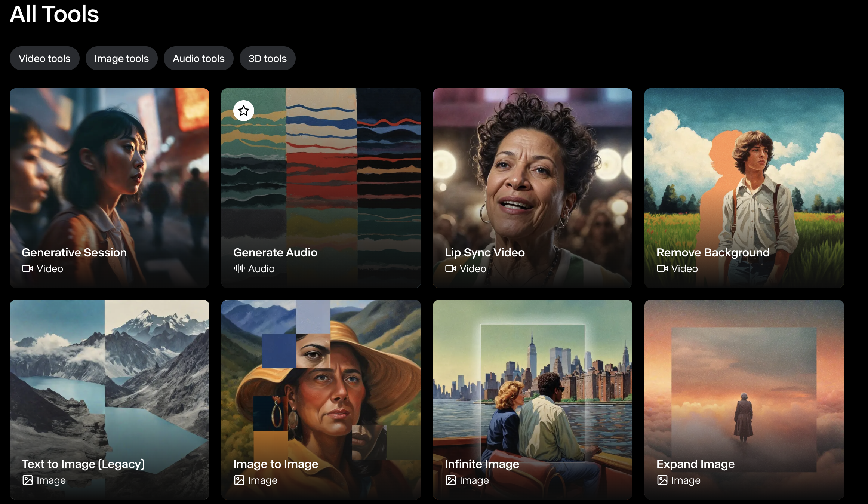
Task: Filter by Image tools
Action: pos(121,59)
